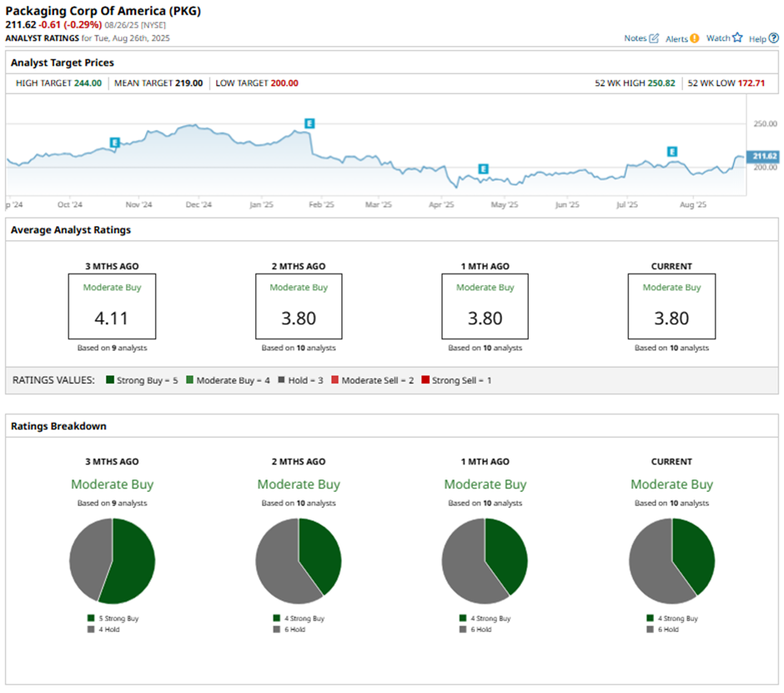Viewport: 784px width, 693px height.
Task: Click the orange Alerts exclamation icon
Action: (694, 38)
